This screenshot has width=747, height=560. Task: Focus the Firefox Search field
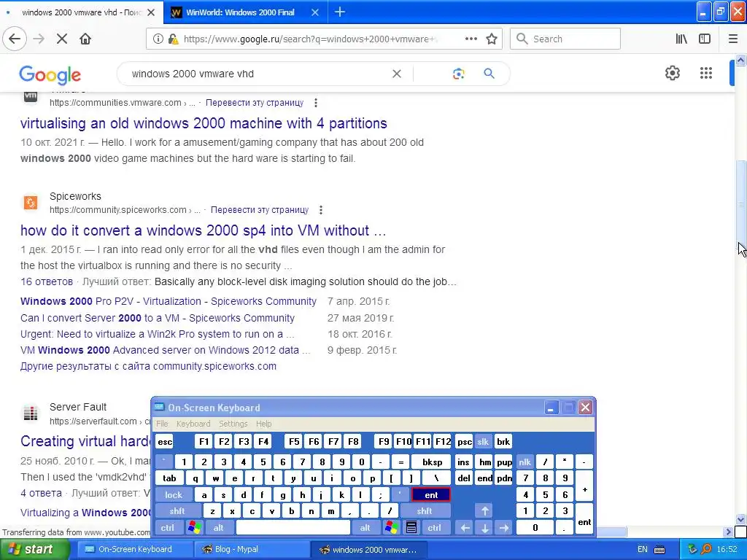tap(565, 39)
